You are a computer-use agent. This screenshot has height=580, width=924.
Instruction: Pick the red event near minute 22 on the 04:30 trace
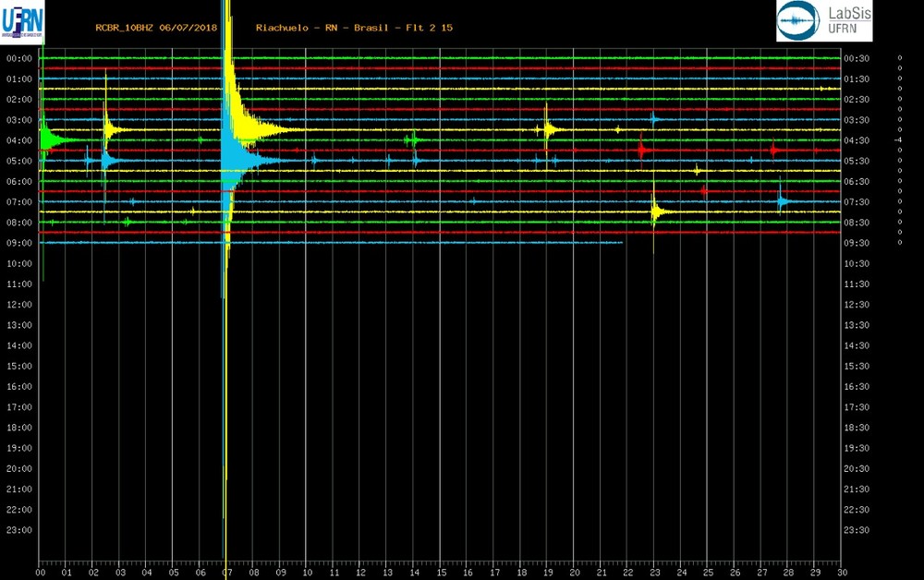click(642, 149)
